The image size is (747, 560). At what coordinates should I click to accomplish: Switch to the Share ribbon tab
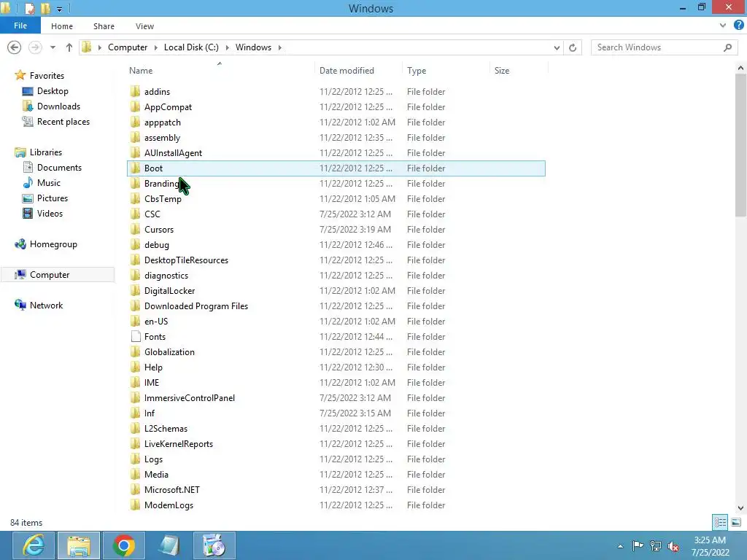(104, 26)
